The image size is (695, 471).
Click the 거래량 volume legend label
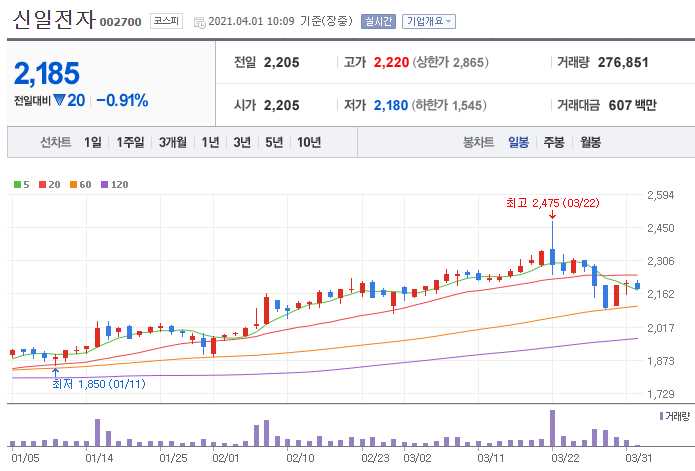click(x=677, y=417)
